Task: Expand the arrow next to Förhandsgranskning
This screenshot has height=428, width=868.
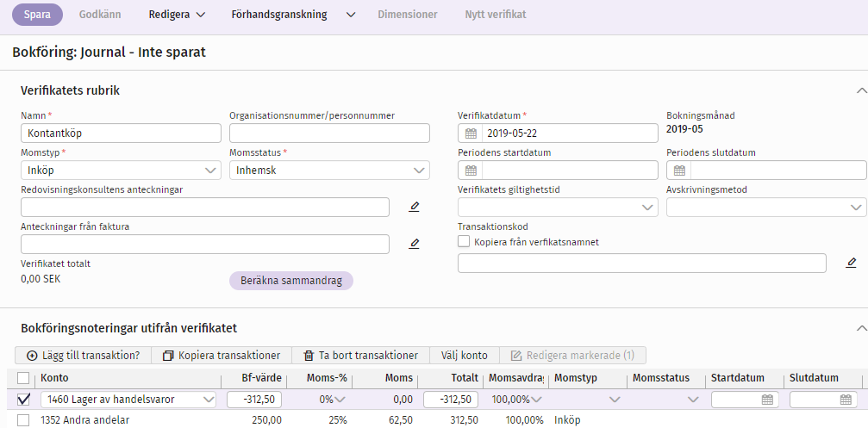Action: 351,15
